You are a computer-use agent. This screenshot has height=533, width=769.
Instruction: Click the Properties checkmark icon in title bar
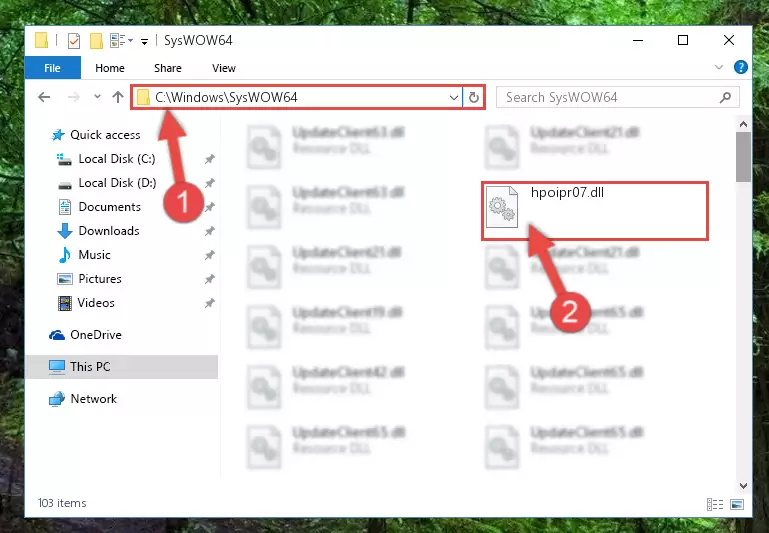click(x=74, y=40)
